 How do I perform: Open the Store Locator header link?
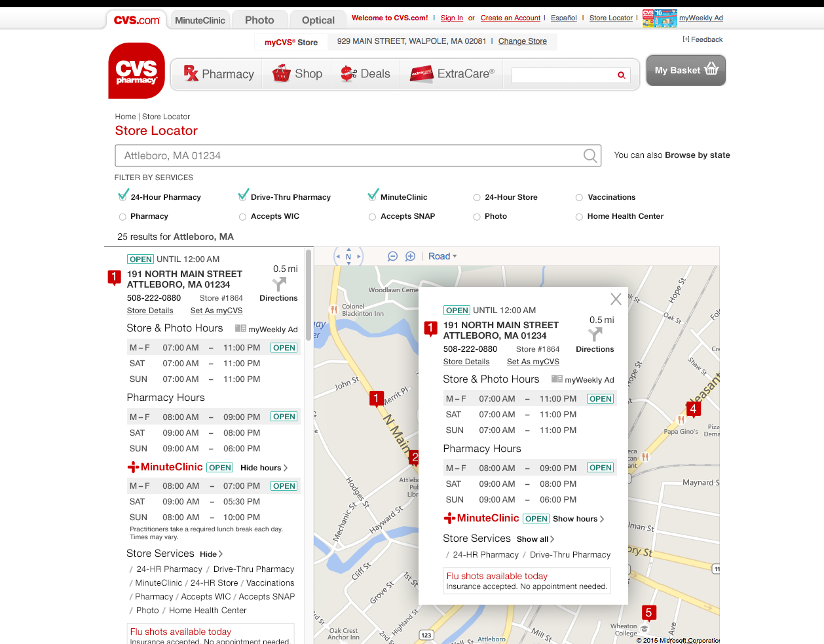pos(611,18)
